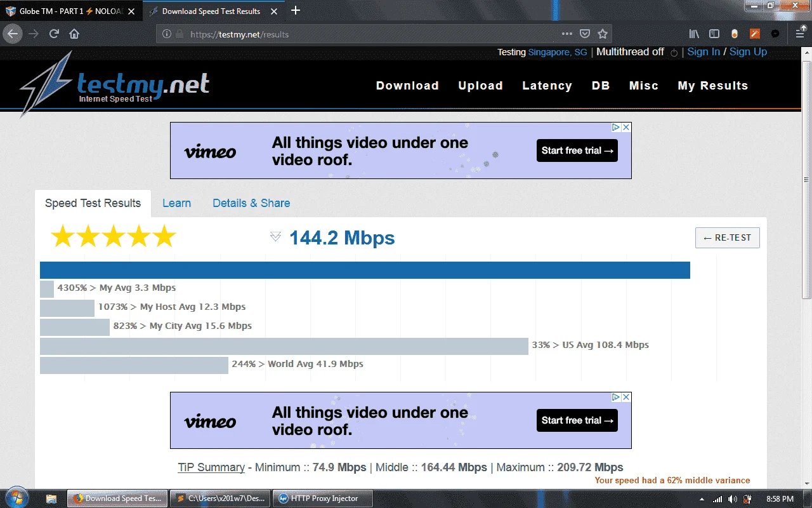Image resolution: width=812 pixels, height=508 pixels.
Task: Open page actions three-dots menu
Action: (567, 34)
